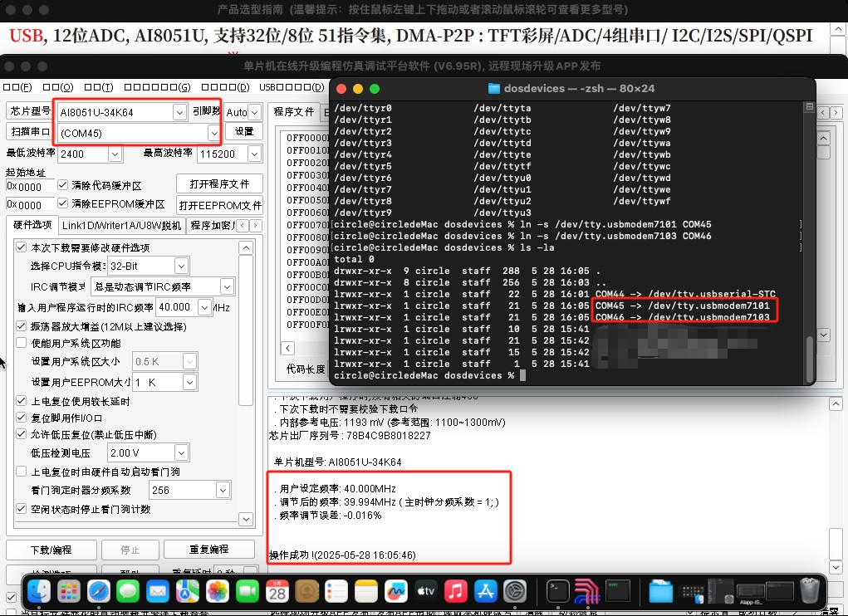
Task: Open the watchdog divider 256 dropdown
Action: coord(223,490)
